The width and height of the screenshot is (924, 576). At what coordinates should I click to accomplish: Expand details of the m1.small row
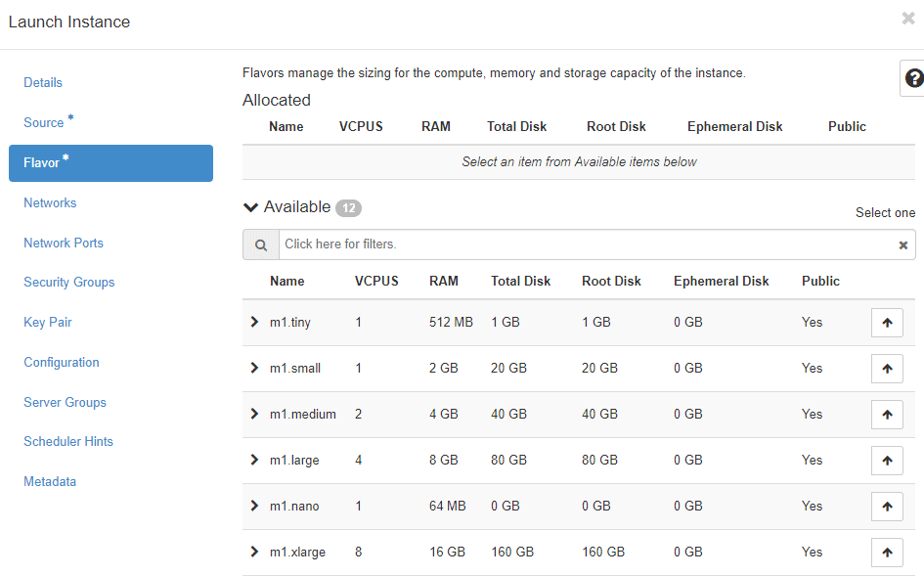[254, 368]
